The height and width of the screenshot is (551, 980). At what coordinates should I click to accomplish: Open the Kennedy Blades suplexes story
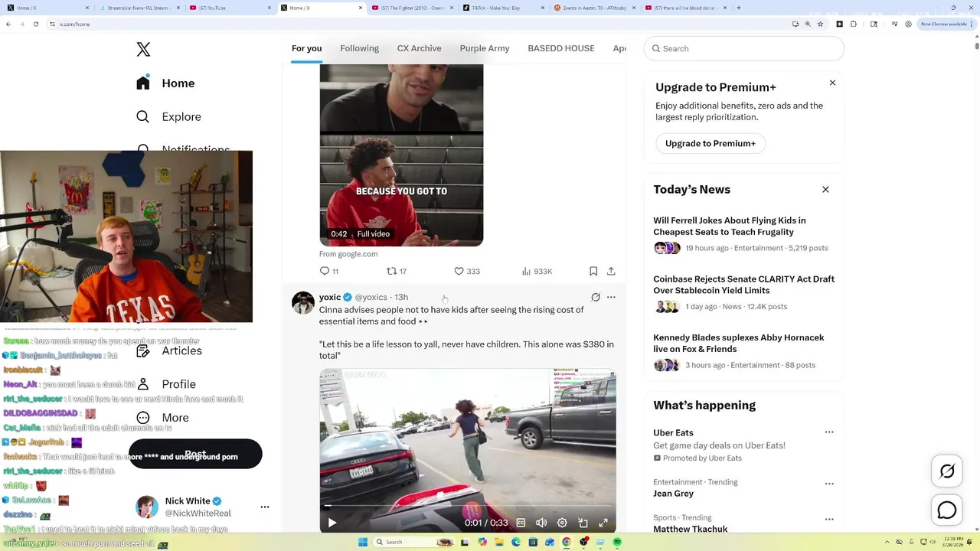[743, 351]
